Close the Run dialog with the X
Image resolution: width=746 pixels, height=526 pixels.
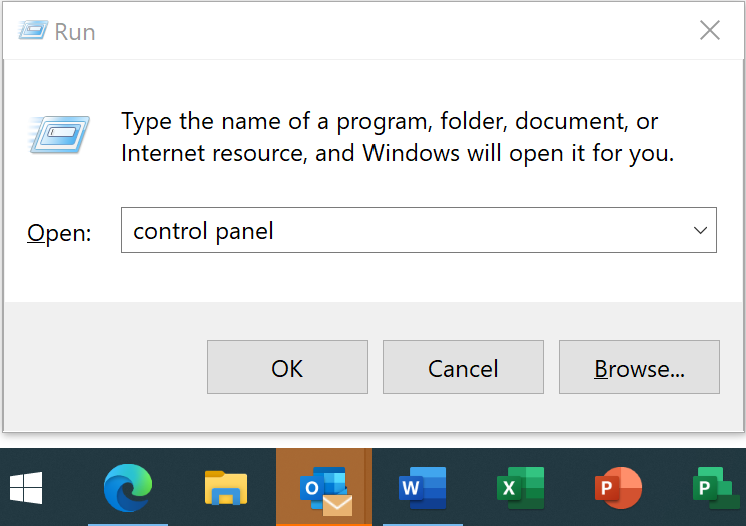click(x=710, y=30)
